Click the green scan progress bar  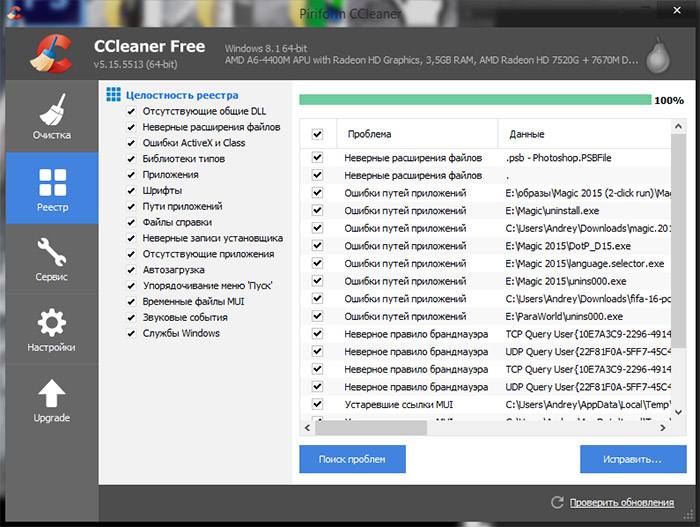pyautogui.click(x=474, y=100)
